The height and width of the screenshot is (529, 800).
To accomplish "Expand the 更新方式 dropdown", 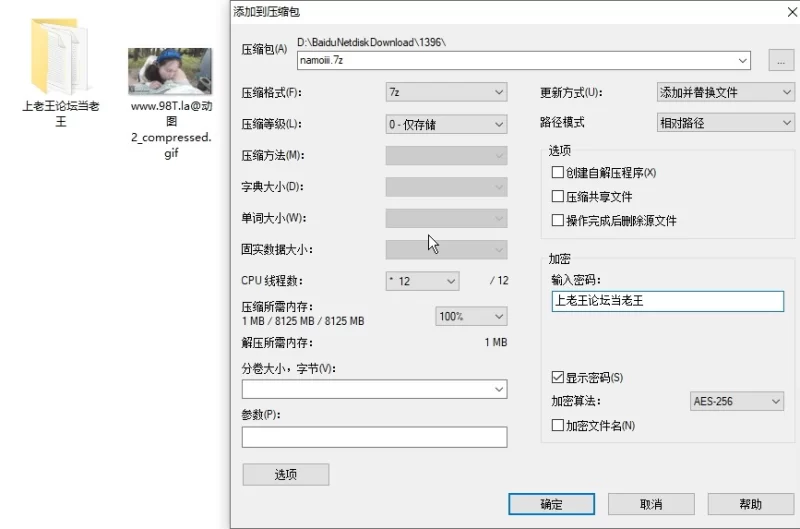I will (726, 92).
